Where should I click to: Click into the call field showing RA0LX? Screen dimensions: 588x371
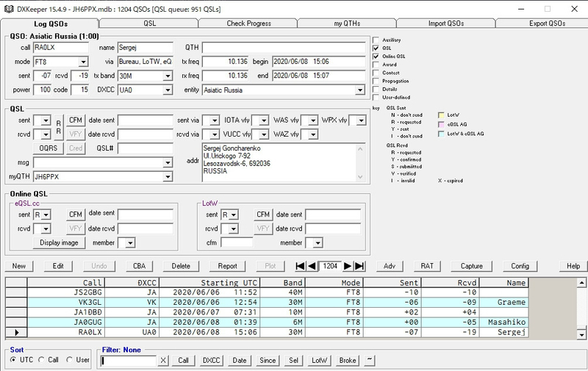[61, 48]
